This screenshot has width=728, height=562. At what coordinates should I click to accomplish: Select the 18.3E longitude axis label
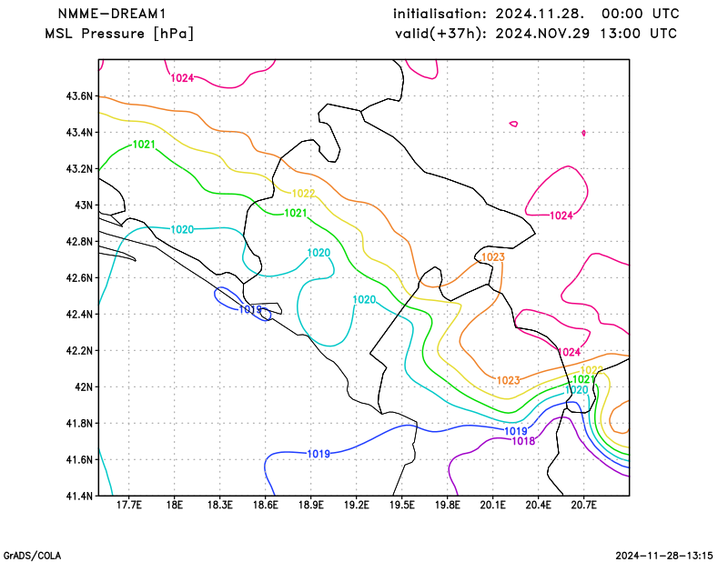(x=220, y=505)
